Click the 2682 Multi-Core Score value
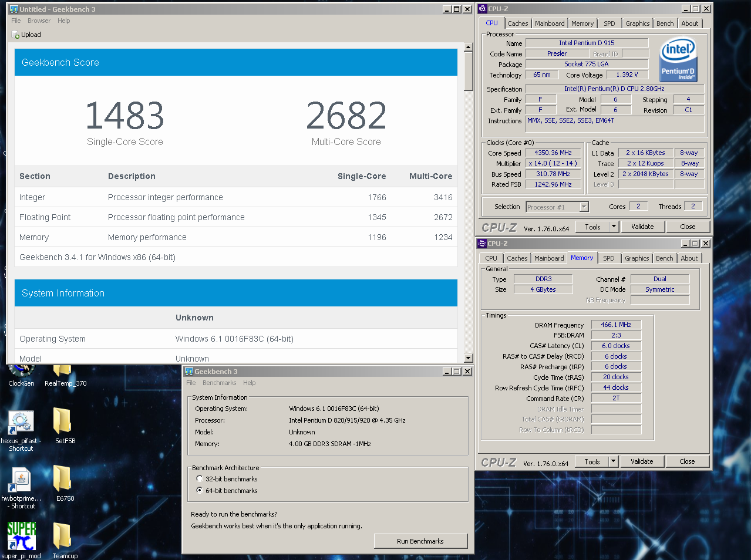 [346, 116]
